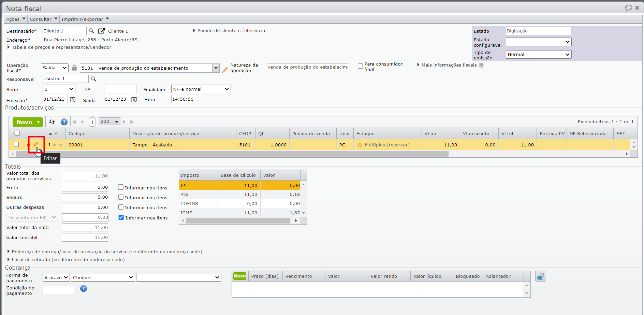Click the refresh icon in products toolbar
The height and width of the screenshot is (315, 644).
[52, 122]
